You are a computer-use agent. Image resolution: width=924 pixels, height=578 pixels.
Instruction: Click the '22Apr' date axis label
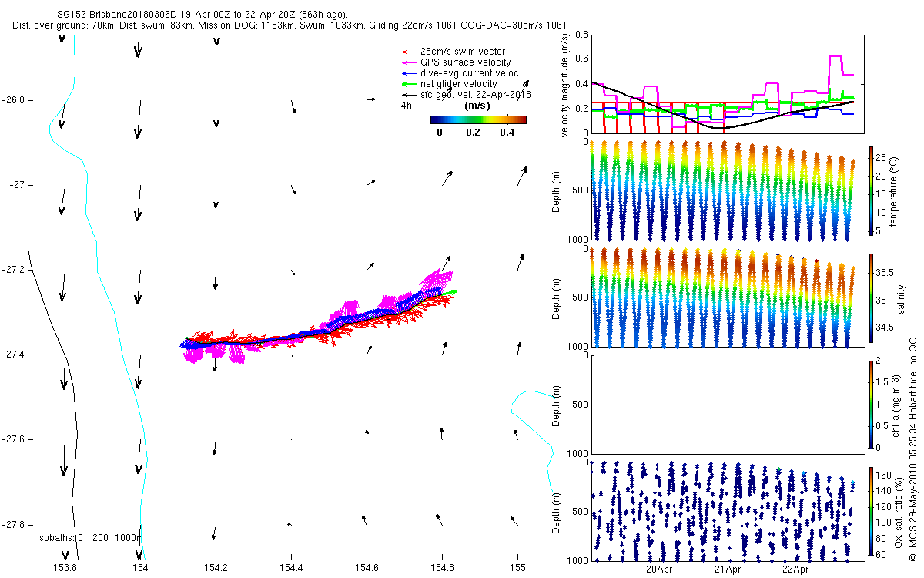point(795,570)
